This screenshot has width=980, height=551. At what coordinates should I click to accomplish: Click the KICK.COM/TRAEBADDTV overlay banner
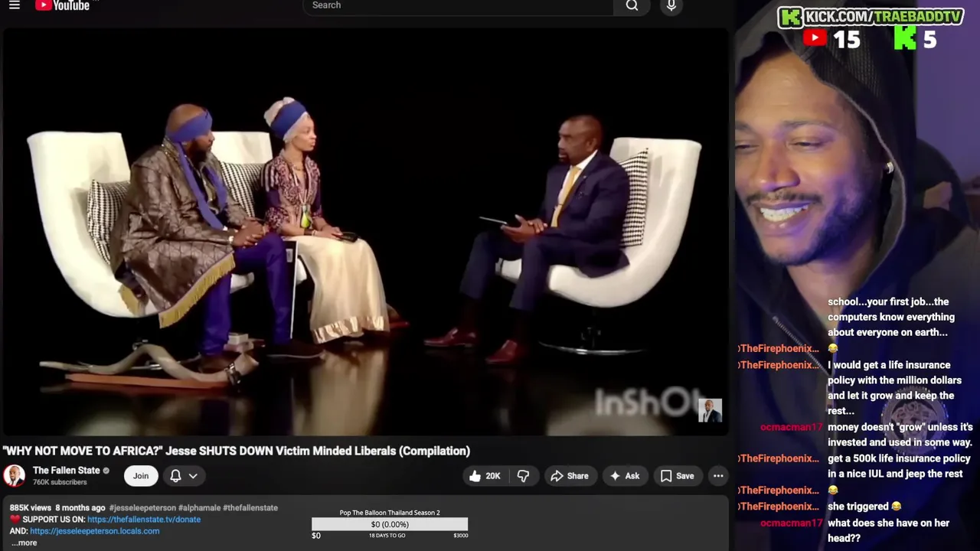870,17
